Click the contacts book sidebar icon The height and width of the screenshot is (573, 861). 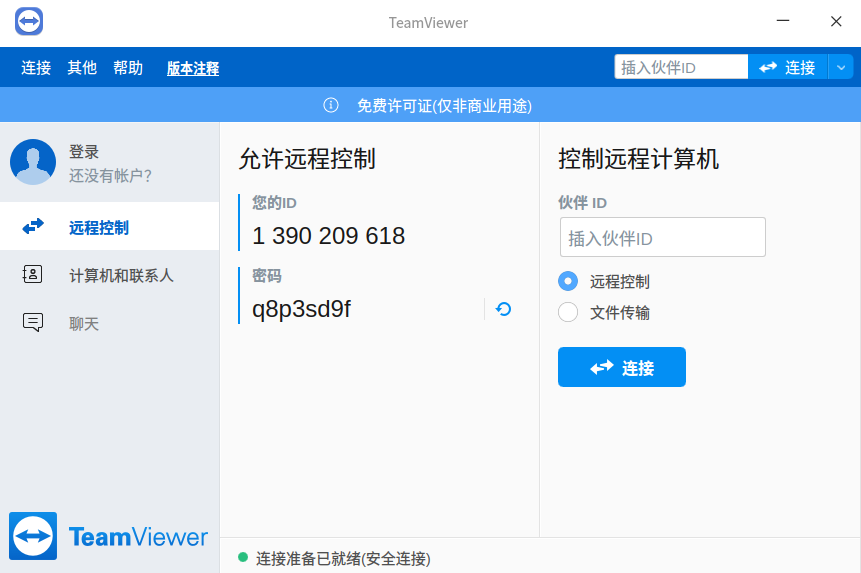coord(32,274)
